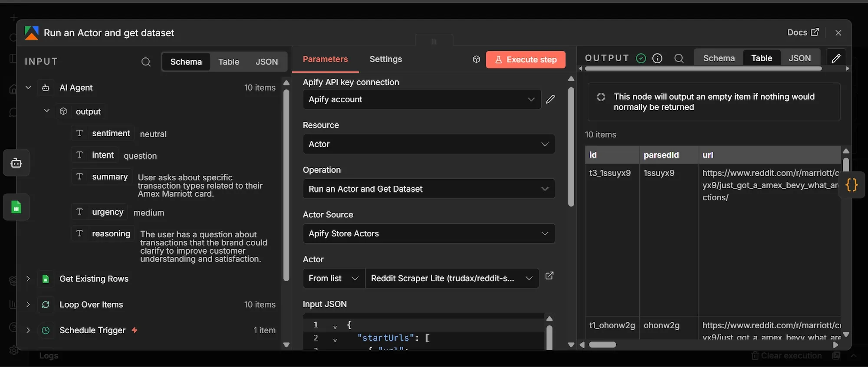This screenshot has height=367, width=868.
Task: Open the Operation dropdown
Action: pyautogui.click(x=429, y=189)
